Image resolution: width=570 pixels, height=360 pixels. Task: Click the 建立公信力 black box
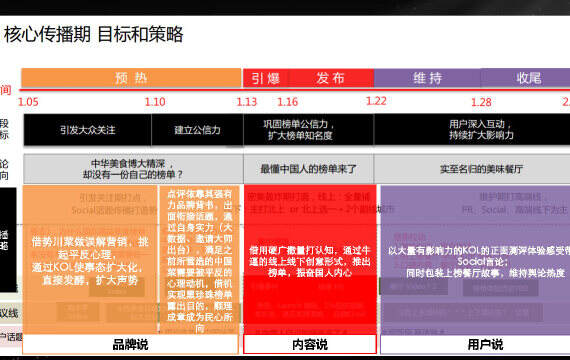pos(197,130)
